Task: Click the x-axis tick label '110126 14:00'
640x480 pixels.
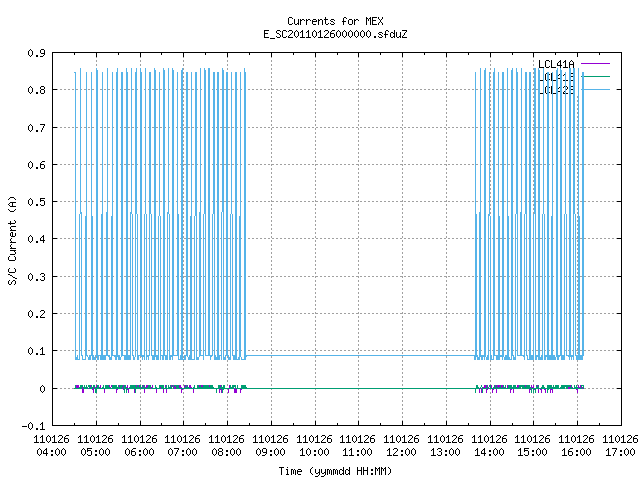Action: [489, 446]
